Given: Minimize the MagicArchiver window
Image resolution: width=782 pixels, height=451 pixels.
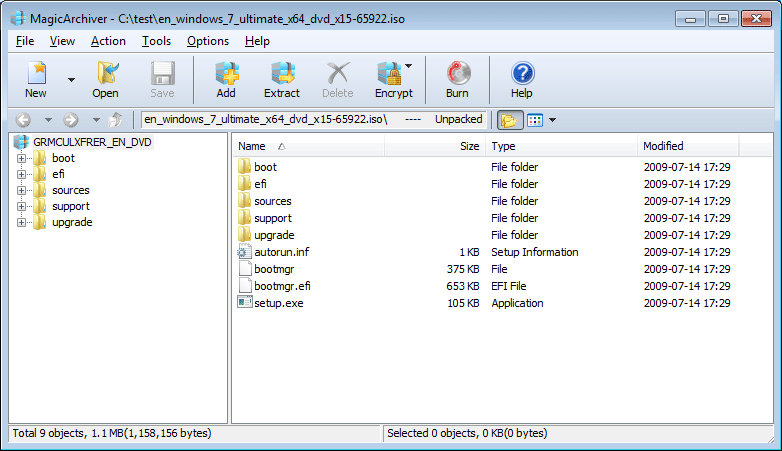Looking at the screenshot, I should coord(690,19).
